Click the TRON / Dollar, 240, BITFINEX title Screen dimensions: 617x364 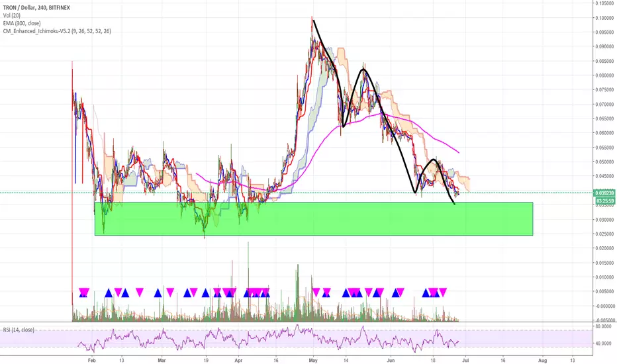(x=36, y=7)
